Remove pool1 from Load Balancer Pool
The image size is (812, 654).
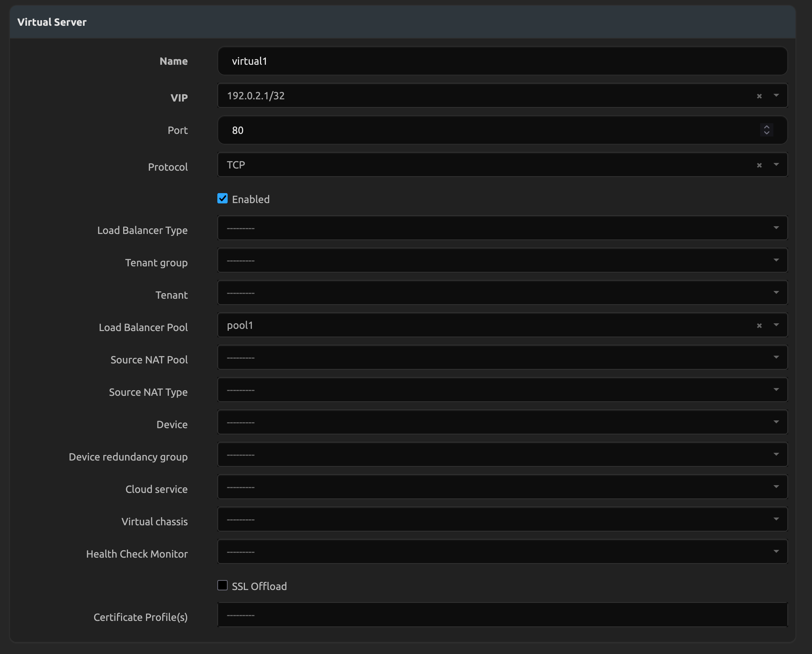tap(759, 326)
